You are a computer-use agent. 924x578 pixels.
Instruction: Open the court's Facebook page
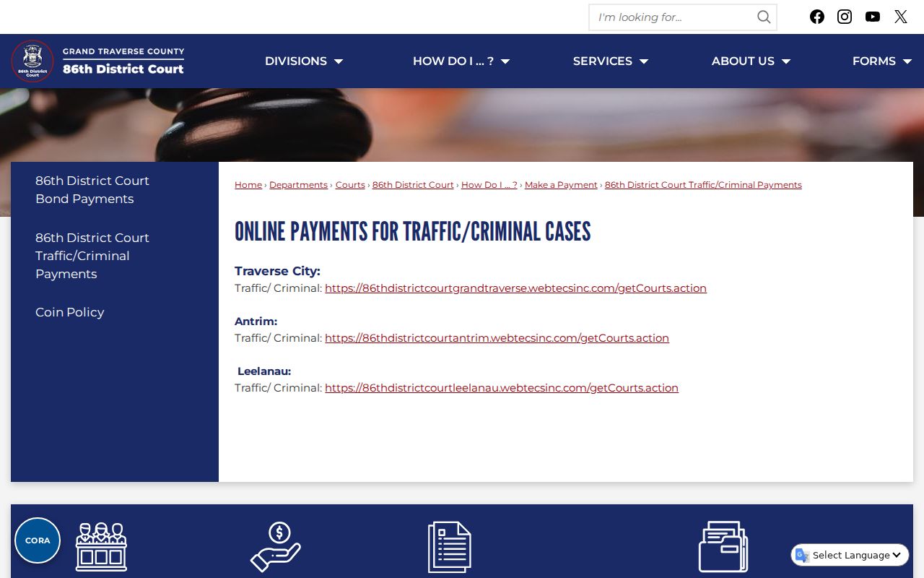coord(816,17)
